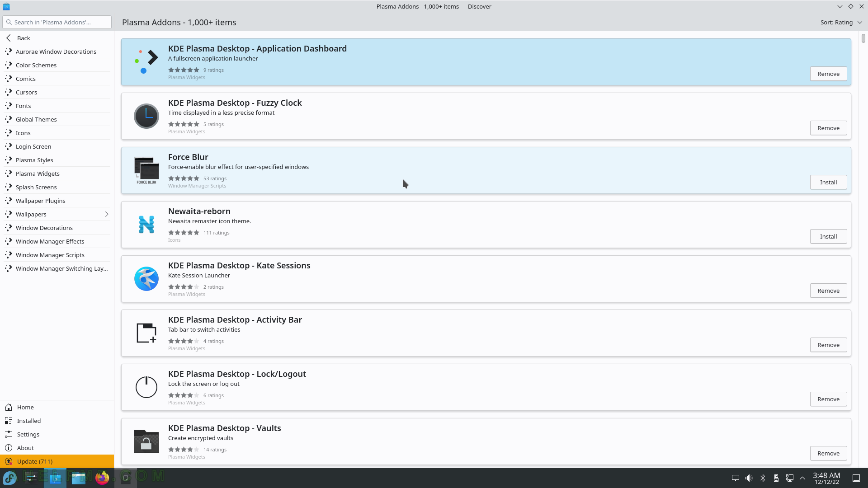The width and height of the screenshot is (868, 488).
Task: Click the Application Dashboard launcher icon
Action: [146, 62]
